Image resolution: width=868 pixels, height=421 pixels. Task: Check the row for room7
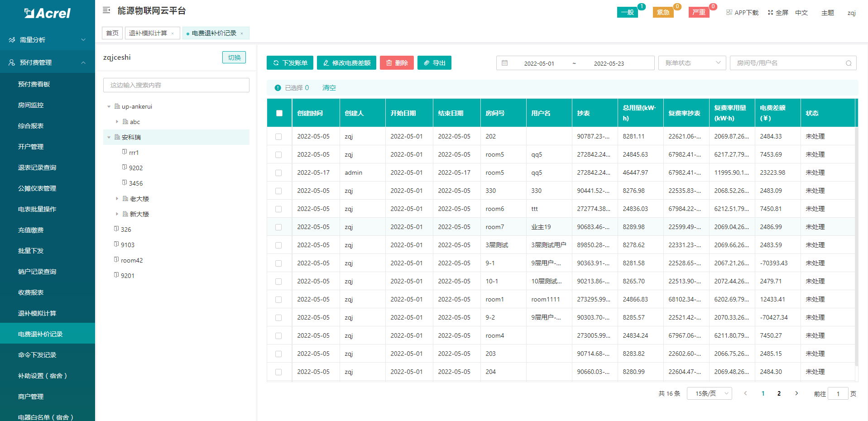[278, 227]
